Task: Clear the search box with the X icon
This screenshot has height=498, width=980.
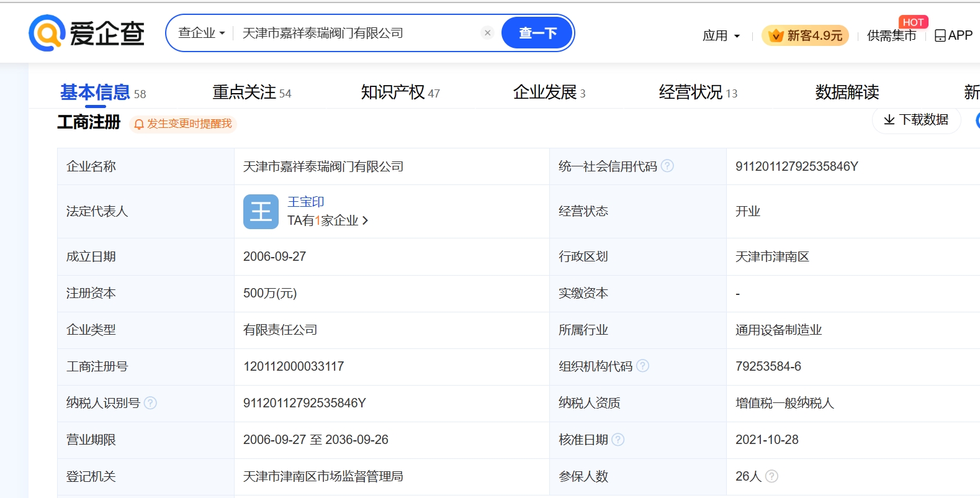Action: tap(487, 33)
